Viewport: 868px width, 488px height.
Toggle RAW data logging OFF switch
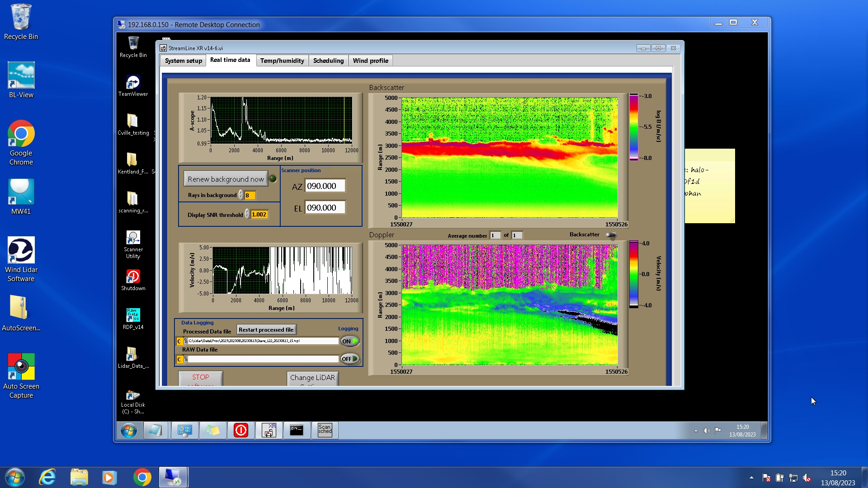coord(350,359)
